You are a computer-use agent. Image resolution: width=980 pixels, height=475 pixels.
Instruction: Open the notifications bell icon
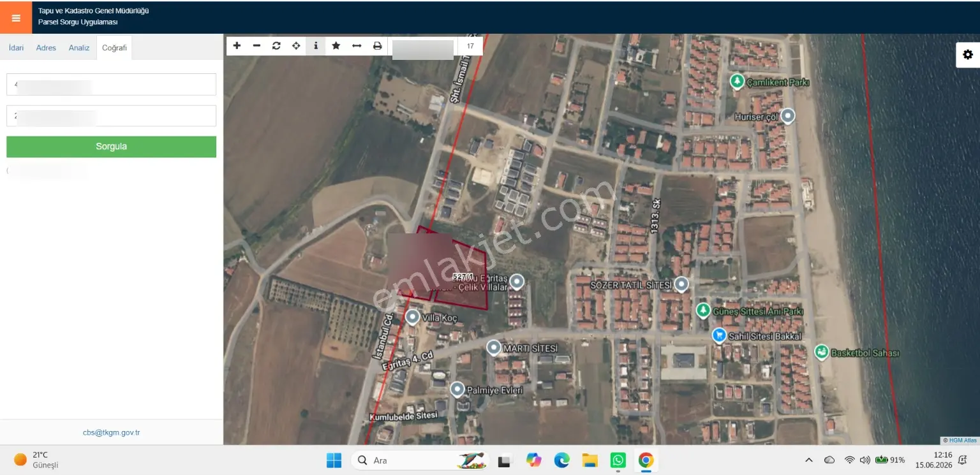(962, 460)
